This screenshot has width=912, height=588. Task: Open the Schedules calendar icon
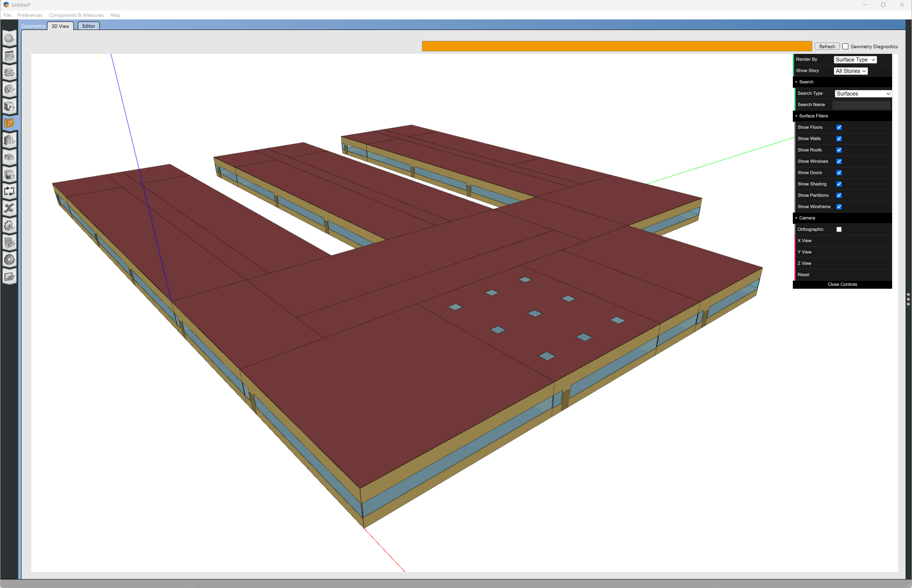tap(9, 55)
